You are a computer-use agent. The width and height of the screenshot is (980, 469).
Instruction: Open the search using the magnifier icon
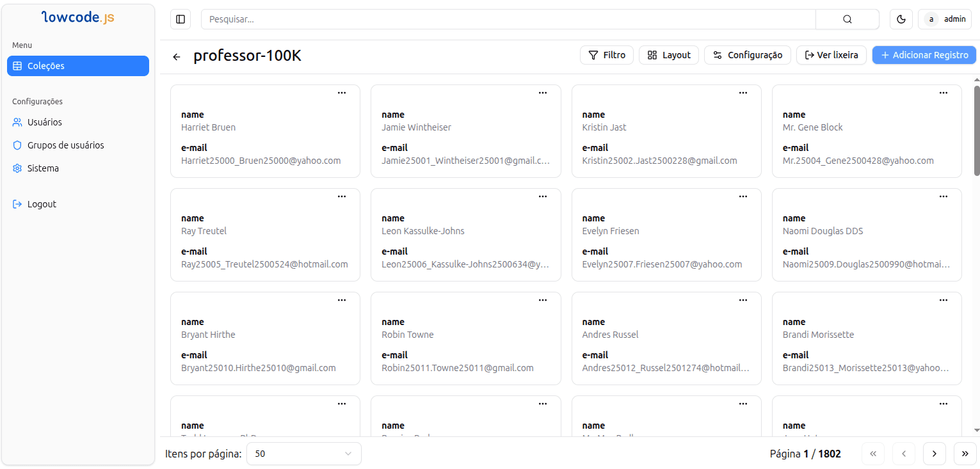847,19
